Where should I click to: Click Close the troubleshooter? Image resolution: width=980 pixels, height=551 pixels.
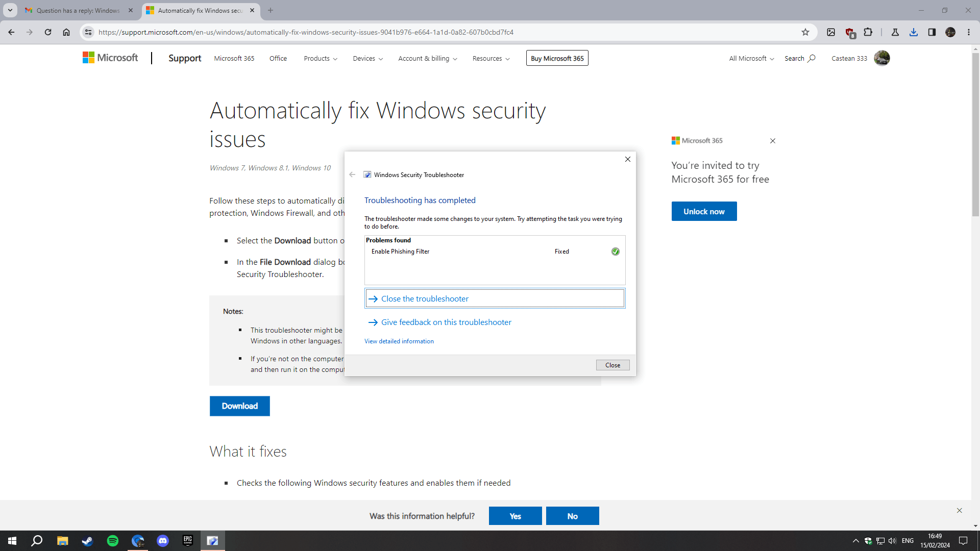(x=495, y=298)
